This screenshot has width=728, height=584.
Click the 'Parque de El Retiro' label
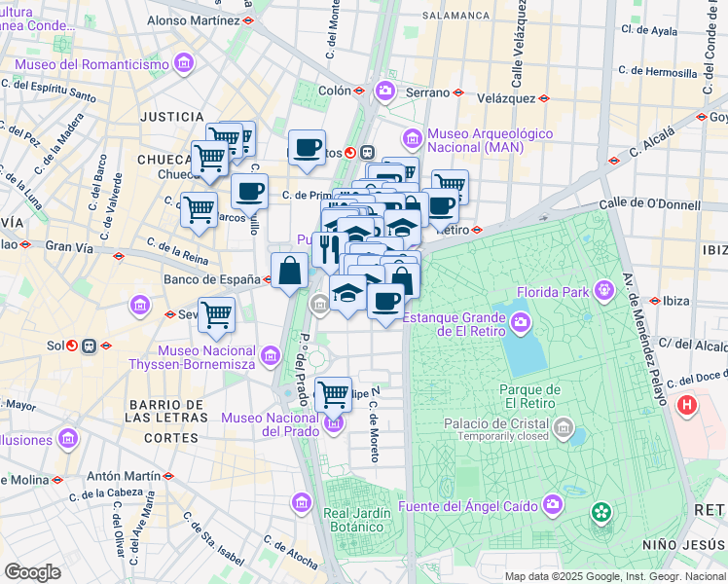click(530, 396)
